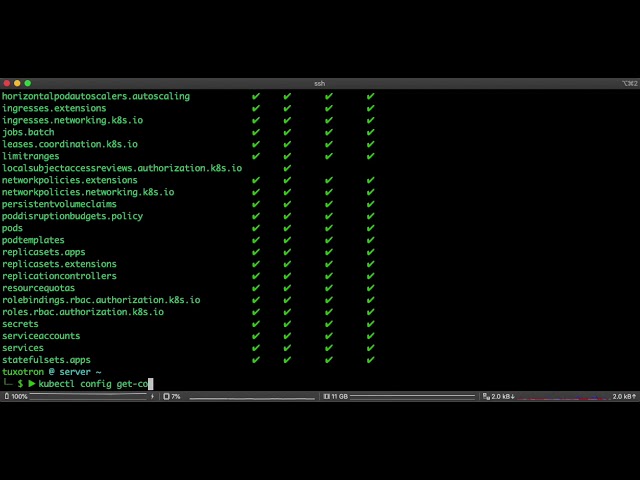The width and height of the screenshot is (640, 480).
Task: Click 'networkpolicies.extensions' line
Action: (x=70, y=180)
